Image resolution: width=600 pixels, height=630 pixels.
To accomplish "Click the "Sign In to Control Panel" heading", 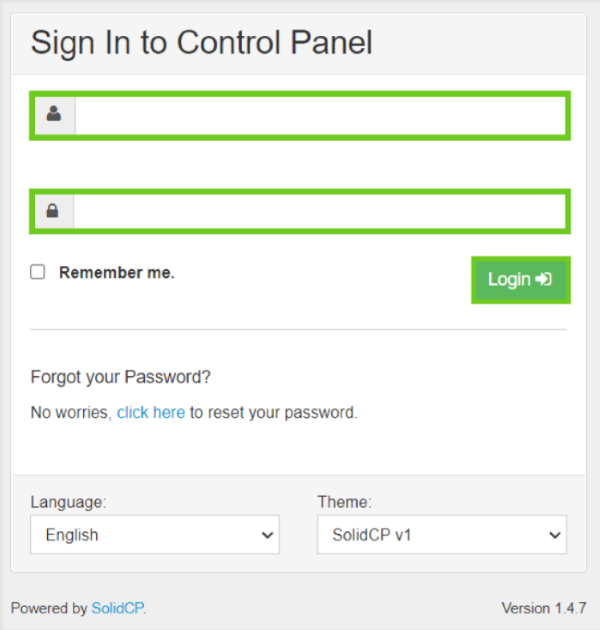I will click(201, 43).
